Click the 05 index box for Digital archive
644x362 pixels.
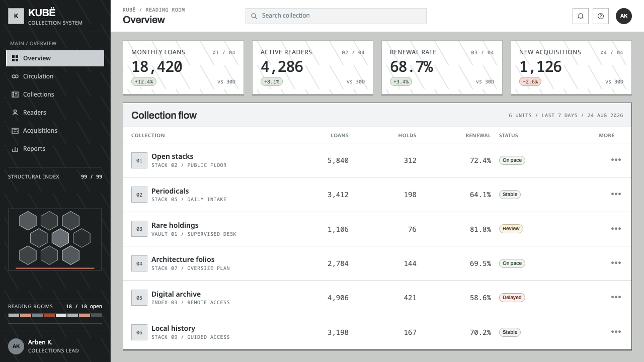click(x=139, y=298)
